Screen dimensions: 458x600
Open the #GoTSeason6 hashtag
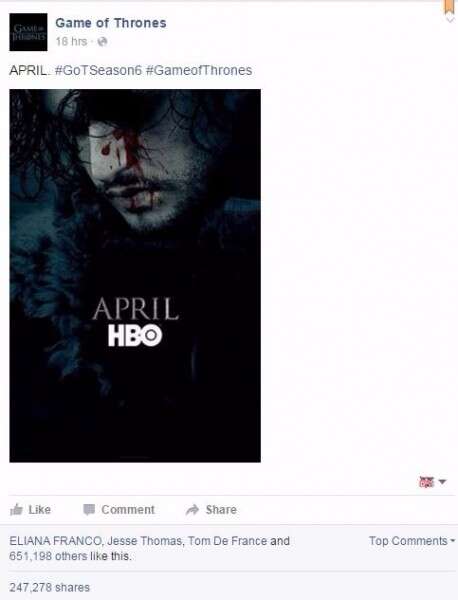98,70
